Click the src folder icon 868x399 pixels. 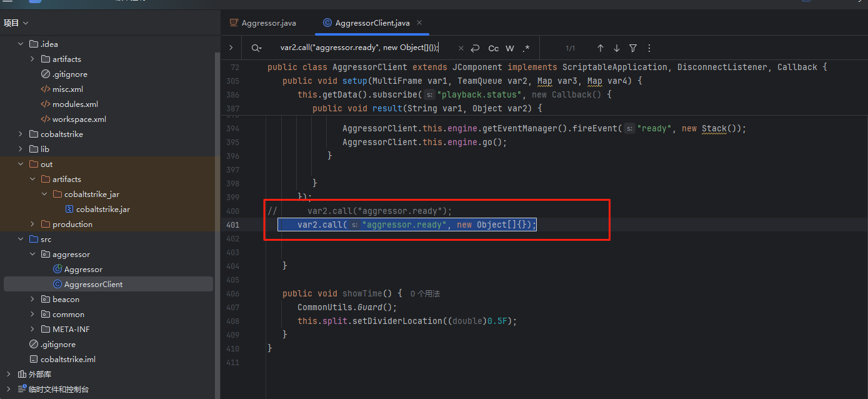[x=33, y=239]
